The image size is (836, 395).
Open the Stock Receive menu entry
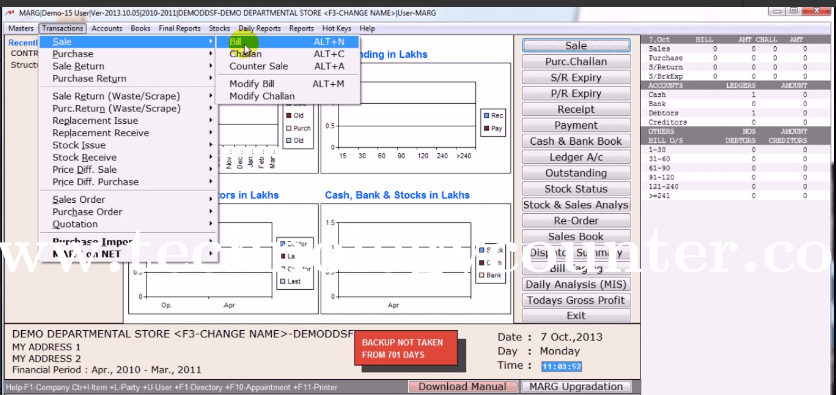pos(128,157)
